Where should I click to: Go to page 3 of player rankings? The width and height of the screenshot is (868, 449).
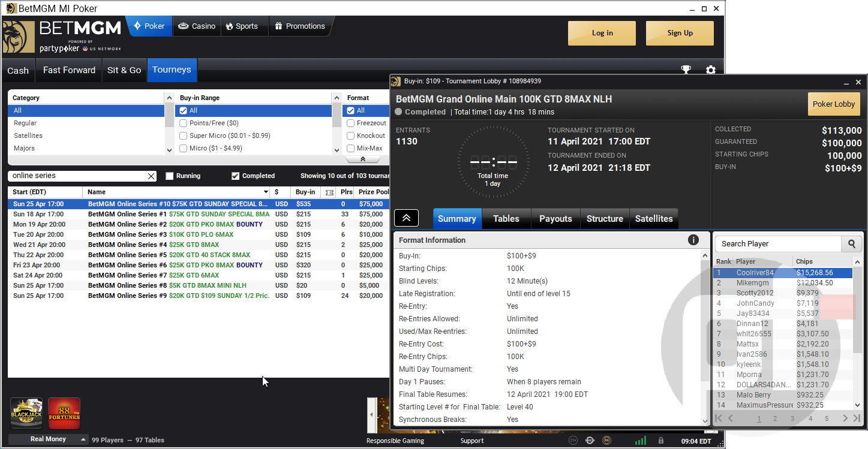pos(792,419)
